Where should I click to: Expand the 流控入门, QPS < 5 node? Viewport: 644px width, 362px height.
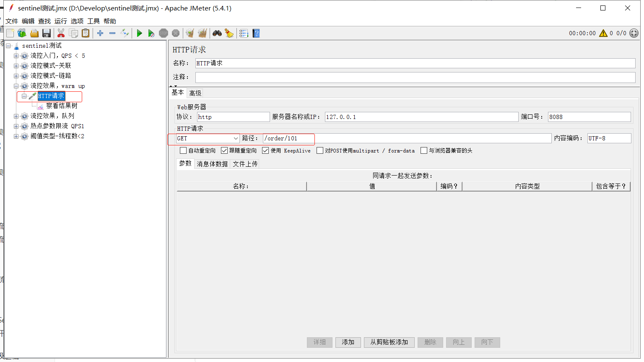[16, 56]
